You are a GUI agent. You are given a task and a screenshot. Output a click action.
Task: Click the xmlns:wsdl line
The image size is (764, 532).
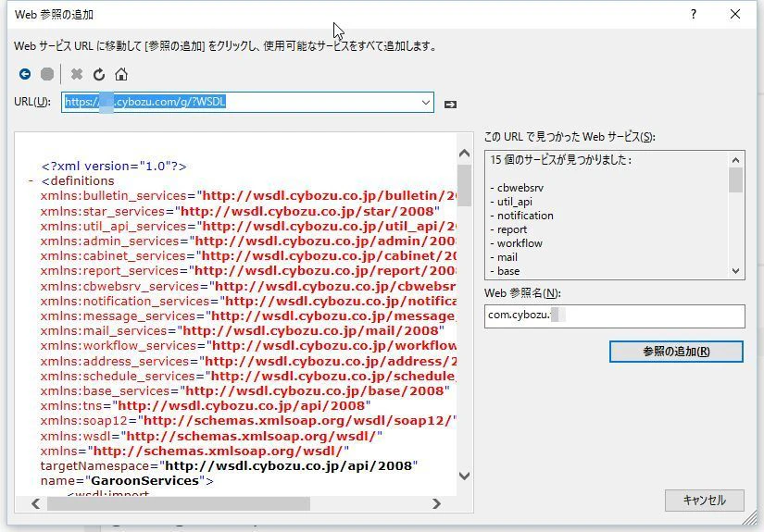[x=211, y=436]
